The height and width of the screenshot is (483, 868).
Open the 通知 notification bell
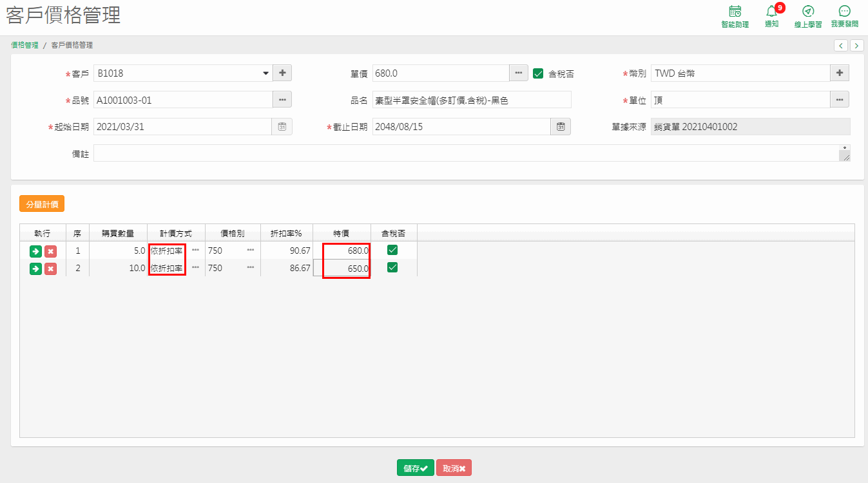[x=771, y=17]
